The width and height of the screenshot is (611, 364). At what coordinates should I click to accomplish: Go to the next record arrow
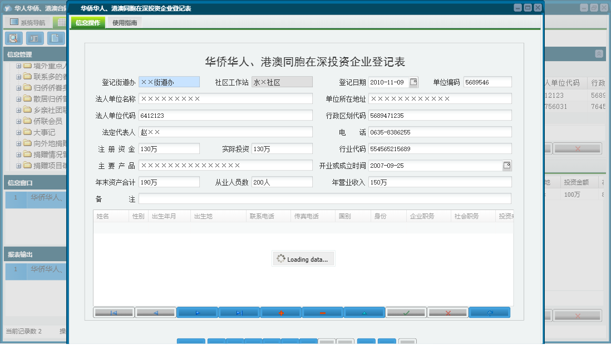click(198, 312)
